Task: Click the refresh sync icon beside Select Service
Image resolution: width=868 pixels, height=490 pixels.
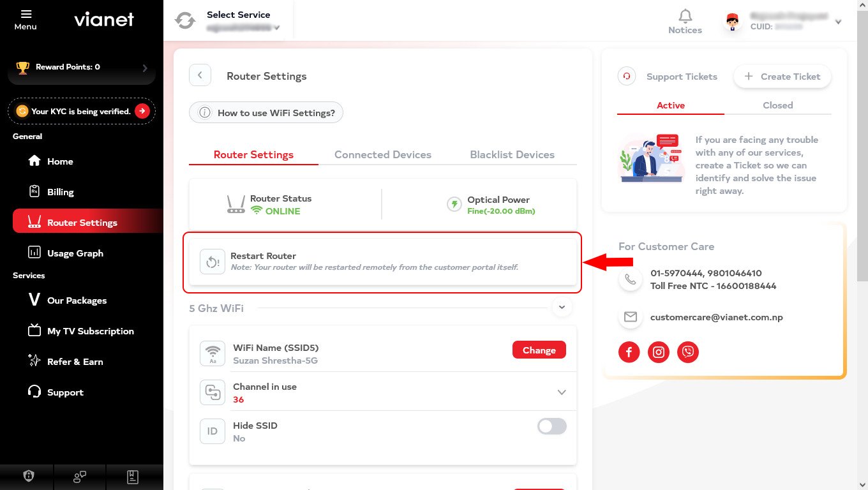Action: pyautogui.click(x=185, y=20)
